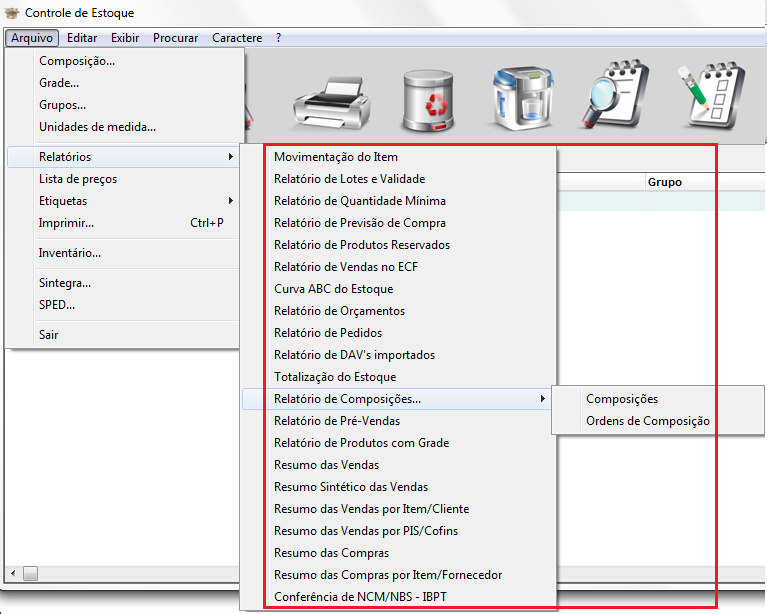Click Sair to exit application
Viewport: 767px width, 614px height.
49,335
